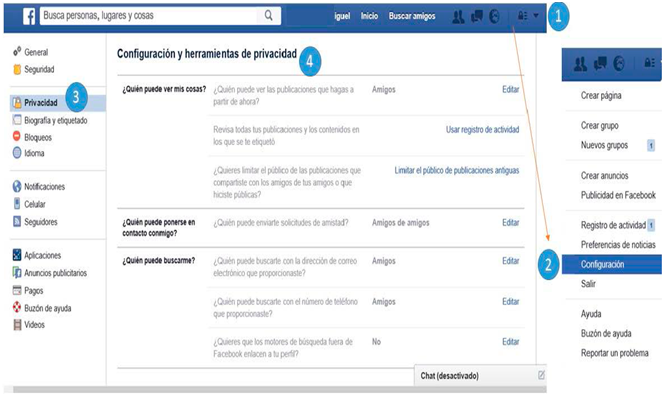Select Crear anuncios in dropdown menu
Screen dimensions: 665x396
click(604, 176)
